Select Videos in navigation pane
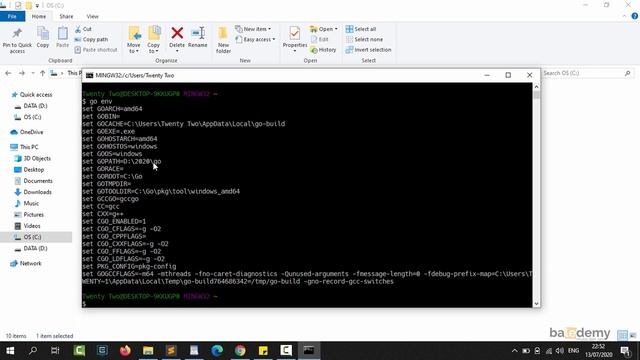 pos(27,226)
